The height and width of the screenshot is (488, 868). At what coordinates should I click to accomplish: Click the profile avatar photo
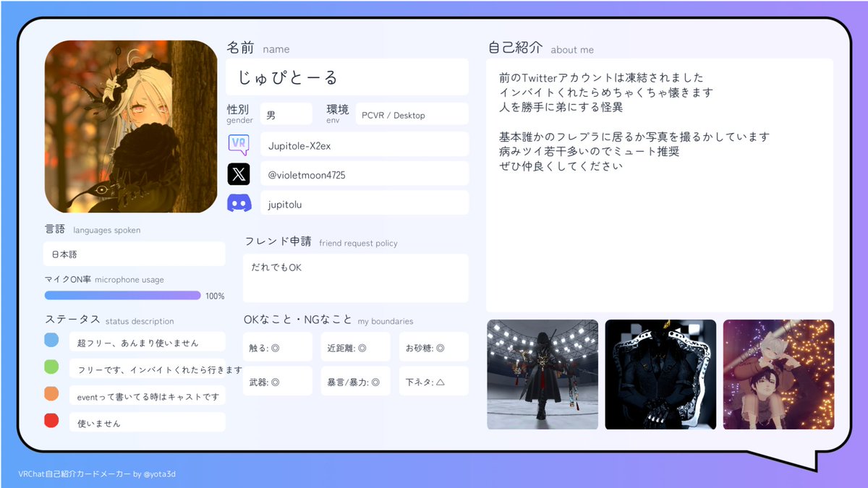click(132, 125)
